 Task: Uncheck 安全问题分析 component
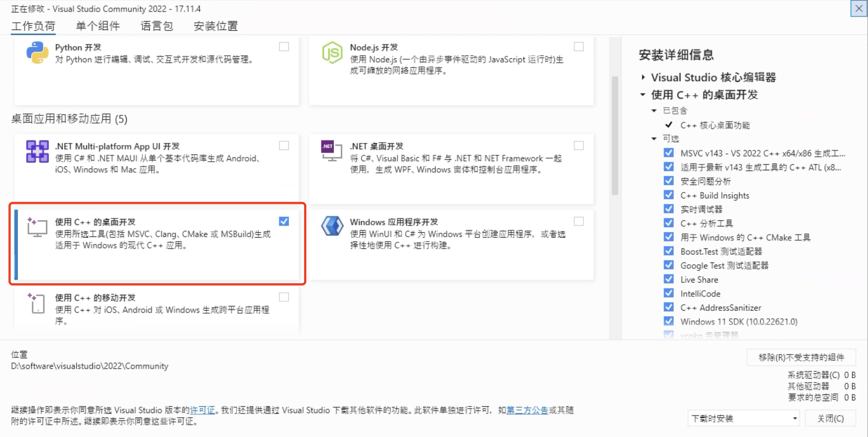[x=668, y=181]
